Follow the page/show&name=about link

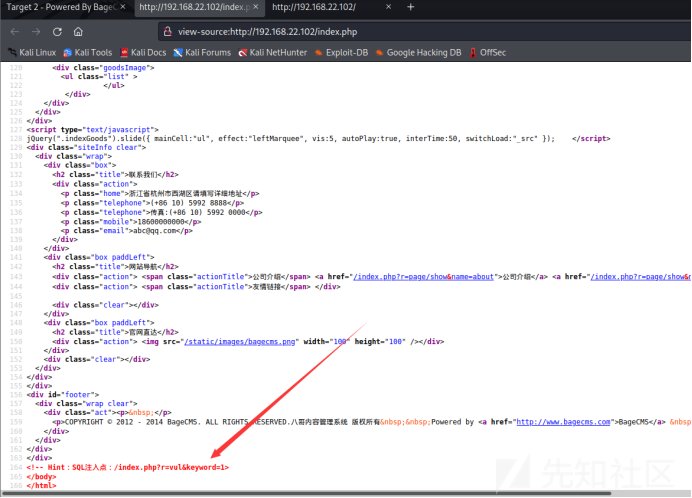tap(423, 277)
